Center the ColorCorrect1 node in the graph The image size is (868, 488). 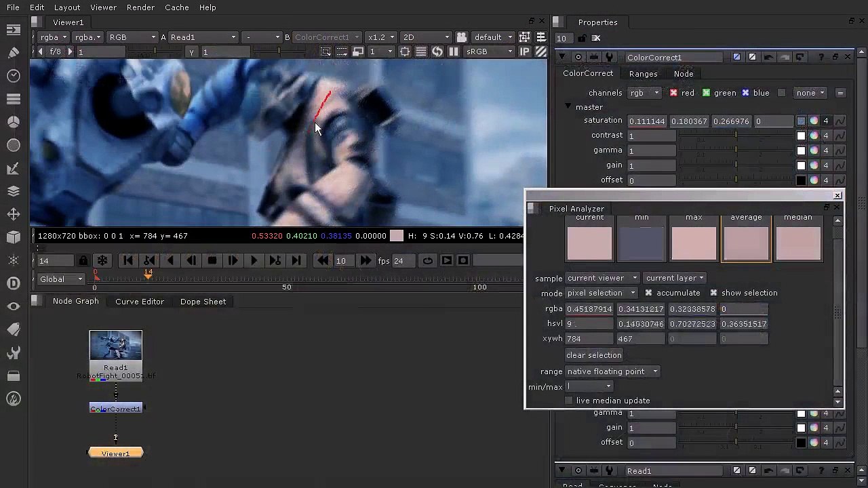578,58
